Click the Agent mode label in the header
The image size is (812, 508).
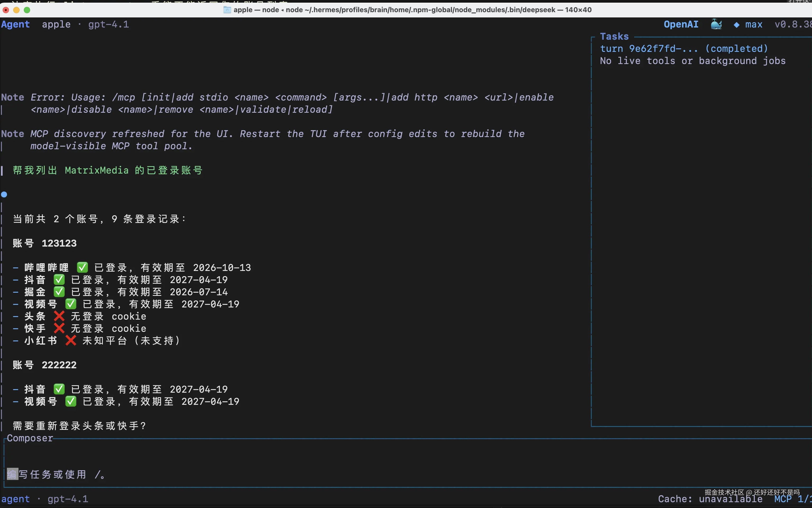pyautogui.click(x=15, y=24)
